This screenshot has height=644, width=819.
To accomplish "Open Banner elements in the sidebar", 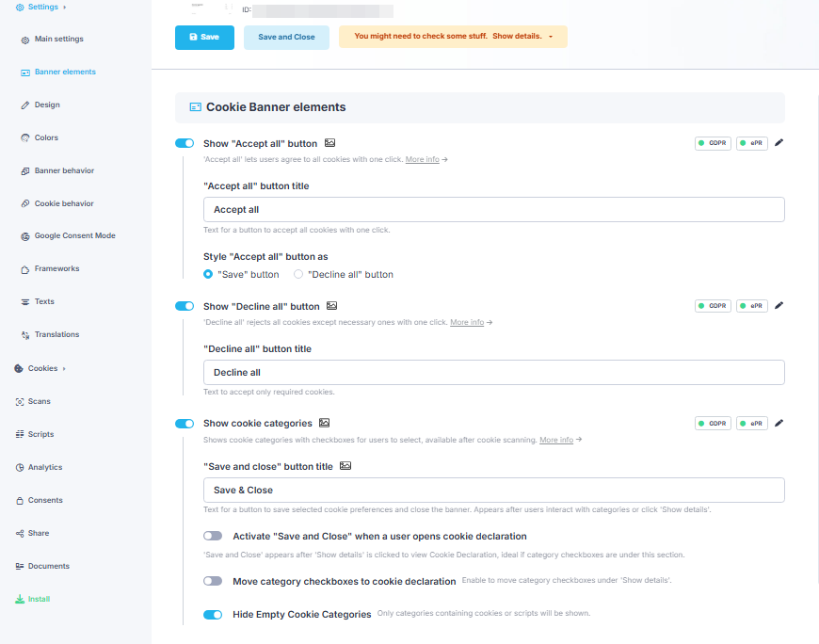I will tap(65, 72).
